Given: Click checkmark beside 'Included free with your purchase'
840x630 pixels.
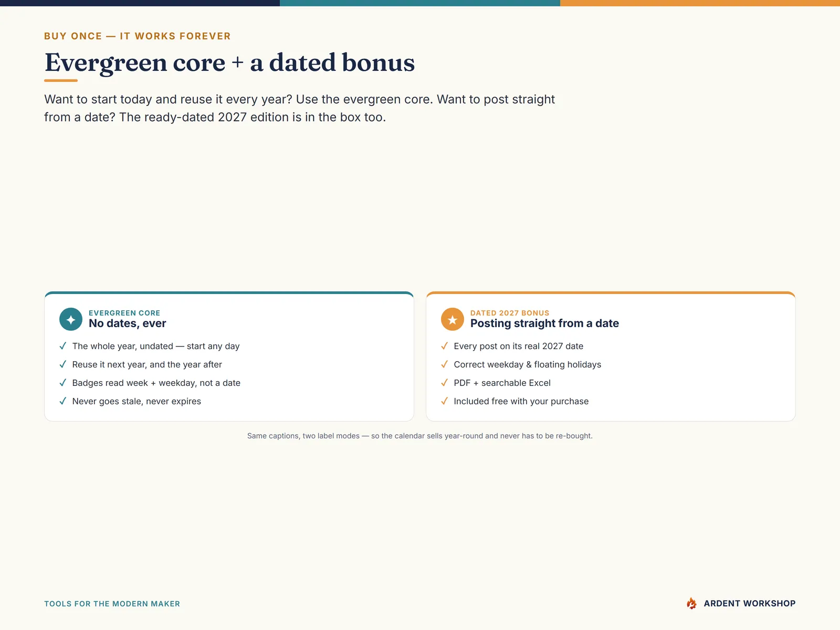Looking at the screenshot, I should point(445,401).
